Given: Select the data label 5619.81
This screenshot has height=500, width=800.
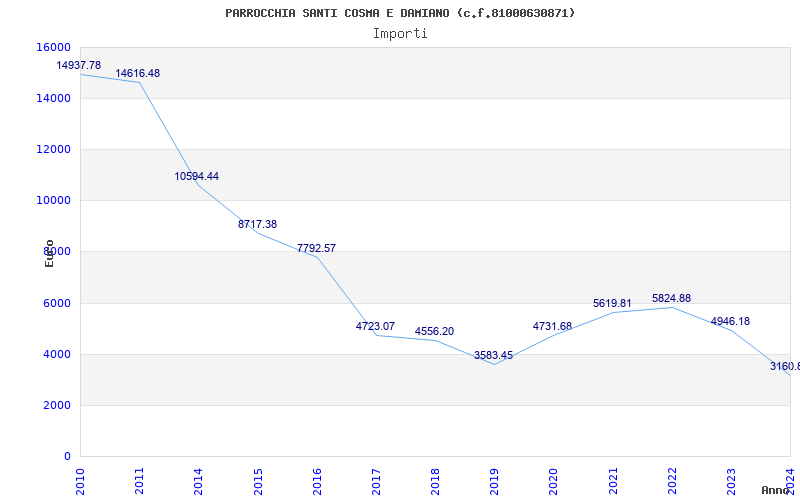Looking at the screenshot, I should [612, 304].
